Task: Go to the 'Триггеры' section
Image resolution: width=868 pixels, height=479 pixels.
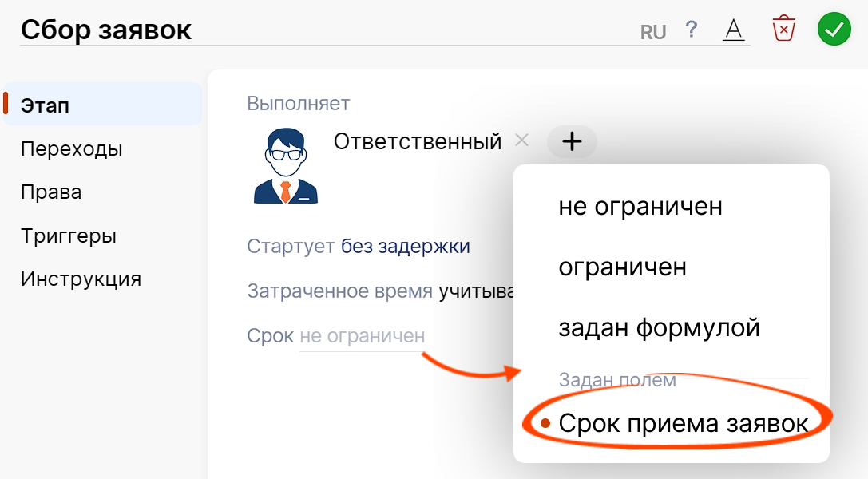Action: (x=69, y=236)
